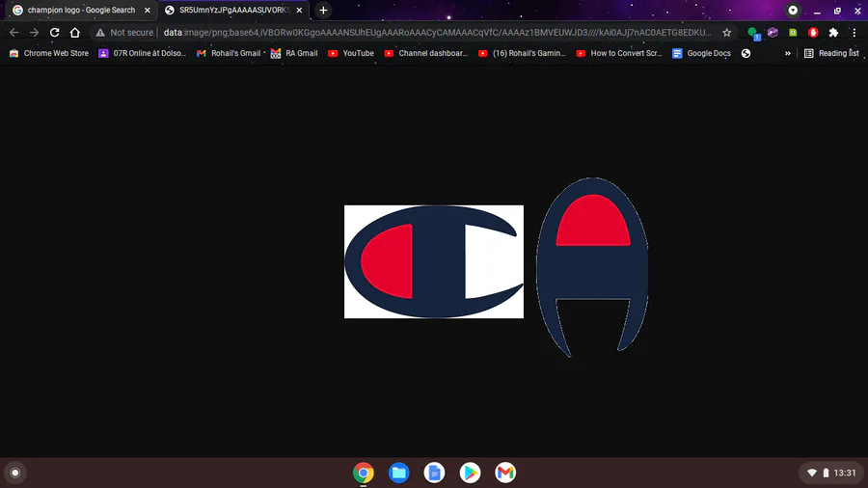
Task: Open the YouTube bookmark
Action: [x=351, y=54]
